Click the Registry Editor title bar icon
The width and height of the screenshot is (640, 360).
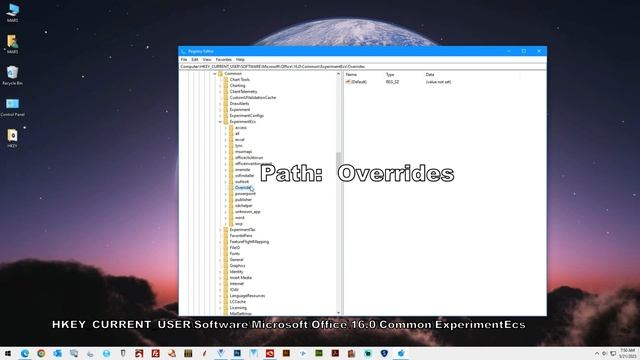coord(183,51)
